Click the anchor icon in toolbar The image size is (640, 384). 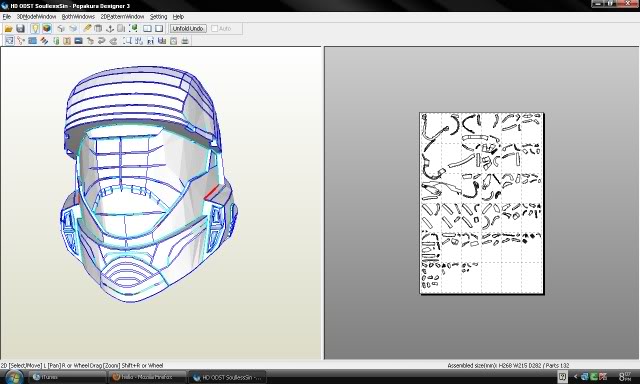110,29
